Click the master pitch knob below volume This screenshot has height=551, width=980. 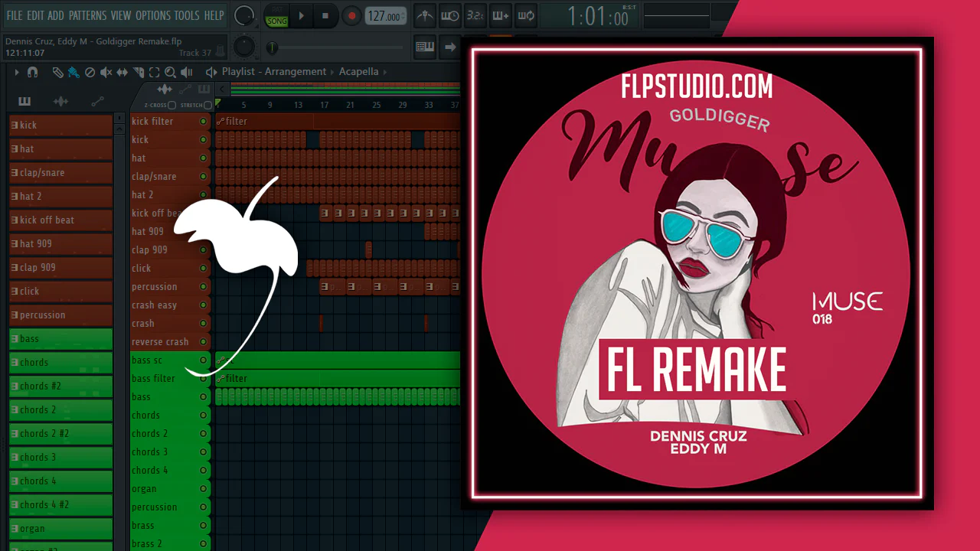pyautogui.click(x=243, y=47)
